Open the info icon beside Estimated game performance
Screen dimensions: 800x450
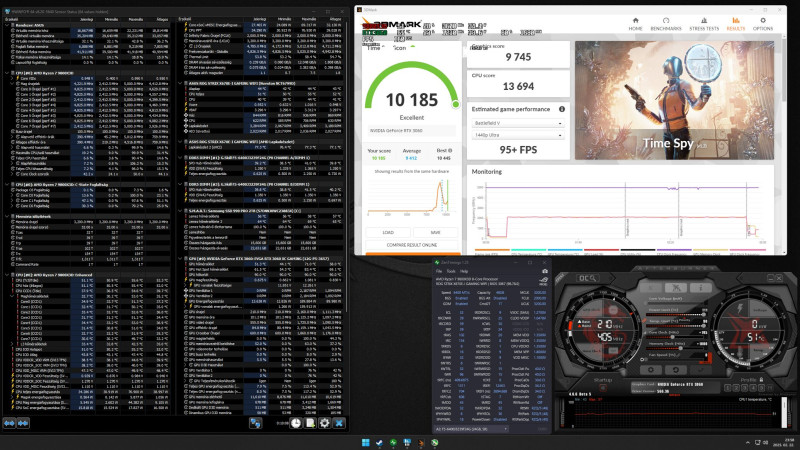(x=562, y=109)
